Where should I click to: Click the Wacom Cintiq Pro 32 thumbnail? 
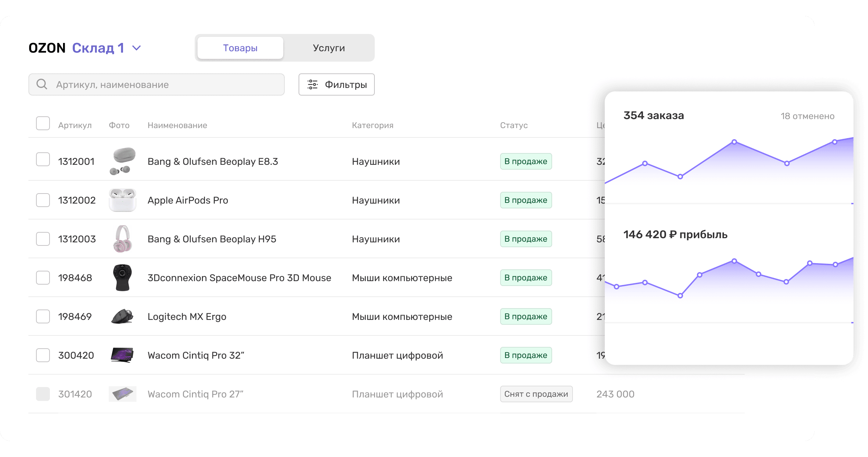pyautogui.click(x=122, y=355)
